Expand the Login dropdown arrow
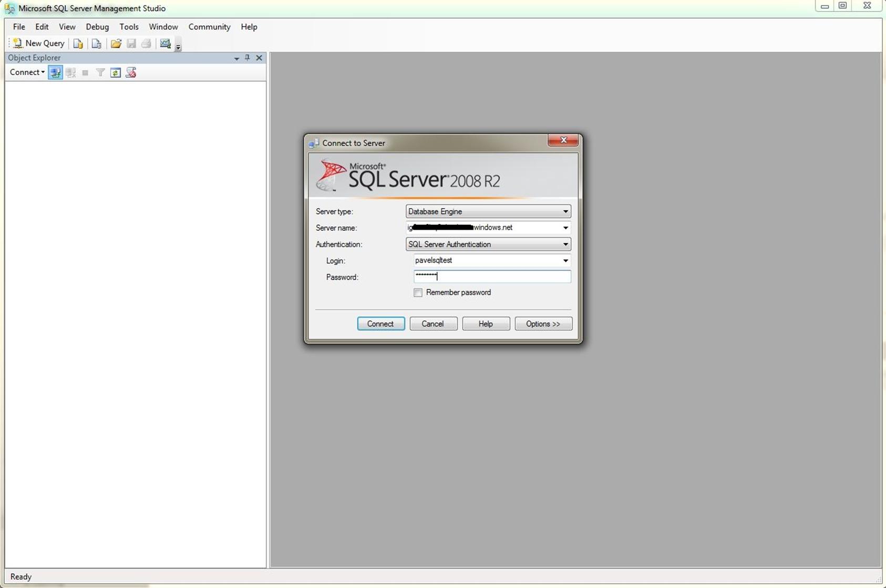886x588 pixels. pyautogui.click(x=565, y=261)
